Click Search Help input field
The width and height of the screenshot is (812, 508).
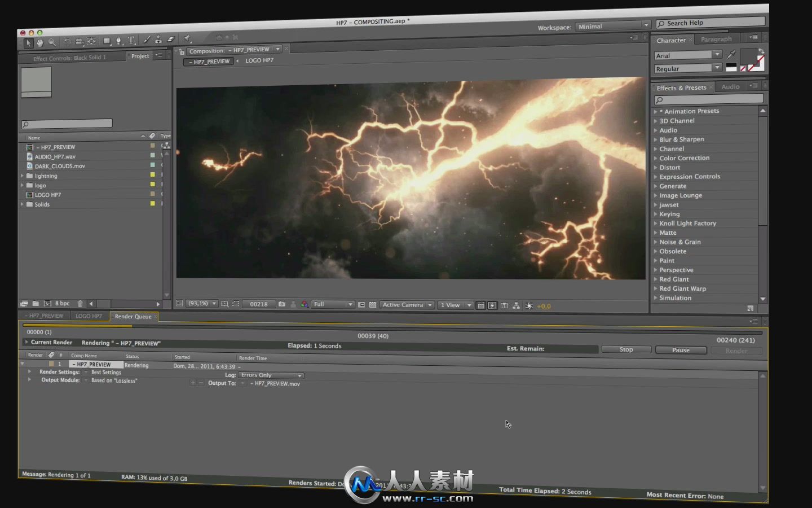tap(710, 23)
